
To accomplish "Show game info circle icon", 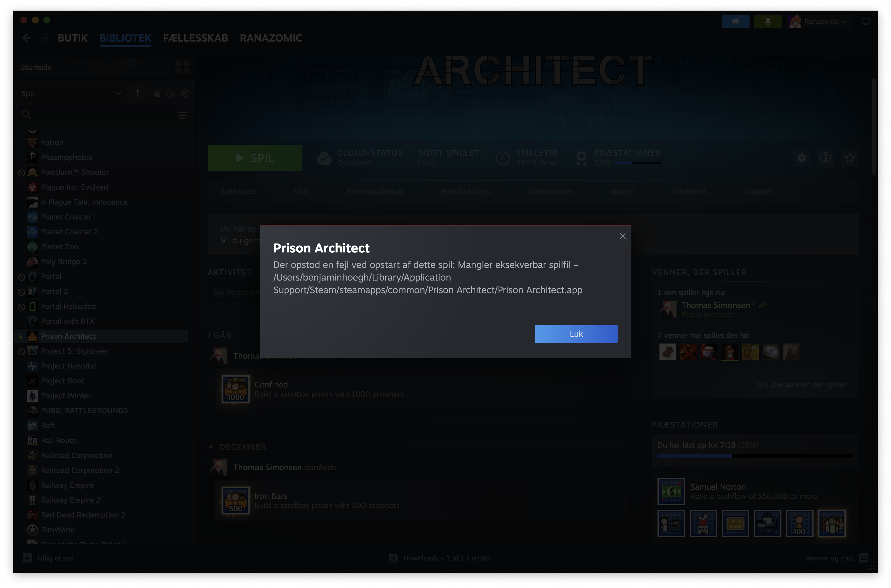I will [825, 158].
